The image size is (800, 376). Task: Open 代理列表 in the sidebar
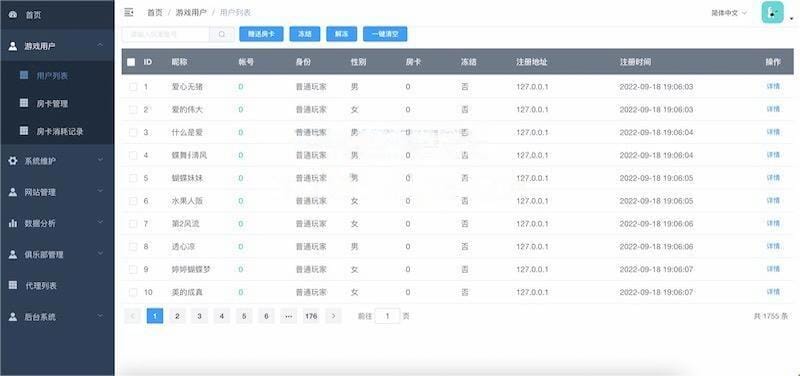point(57,285)
